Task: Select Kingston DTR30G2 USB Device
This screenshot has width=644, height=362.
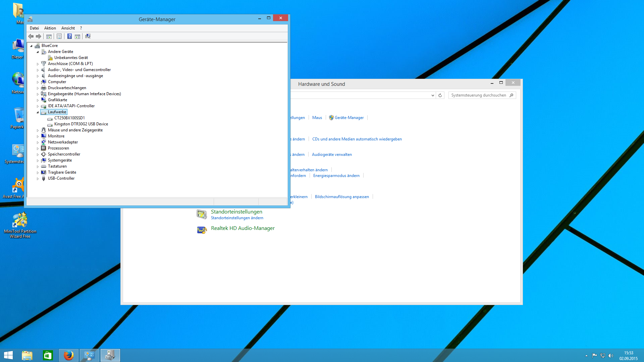Action: pos(81,124)
